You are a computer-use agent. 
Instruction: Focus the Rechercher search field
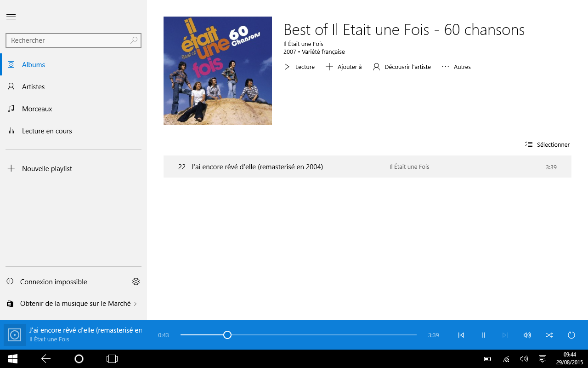[73, 40]
